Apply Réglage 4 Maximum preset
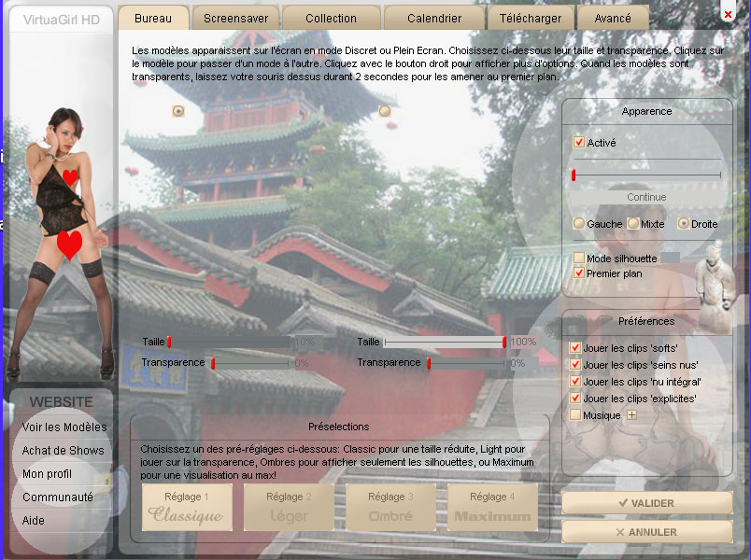 coord(492,508)
